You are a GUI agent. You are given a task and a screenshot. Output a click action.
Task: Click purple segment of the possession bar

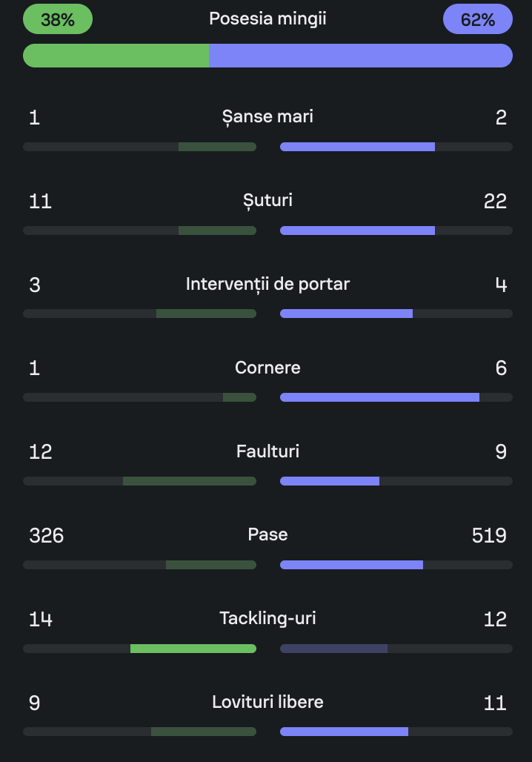(360, 56)
